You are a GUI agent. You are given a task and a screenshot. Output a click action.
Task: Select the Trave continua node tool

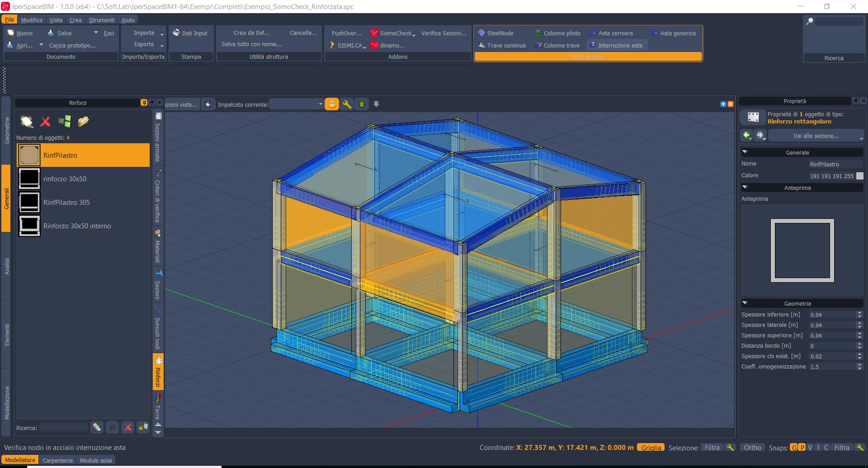click(x=502, y=45)
